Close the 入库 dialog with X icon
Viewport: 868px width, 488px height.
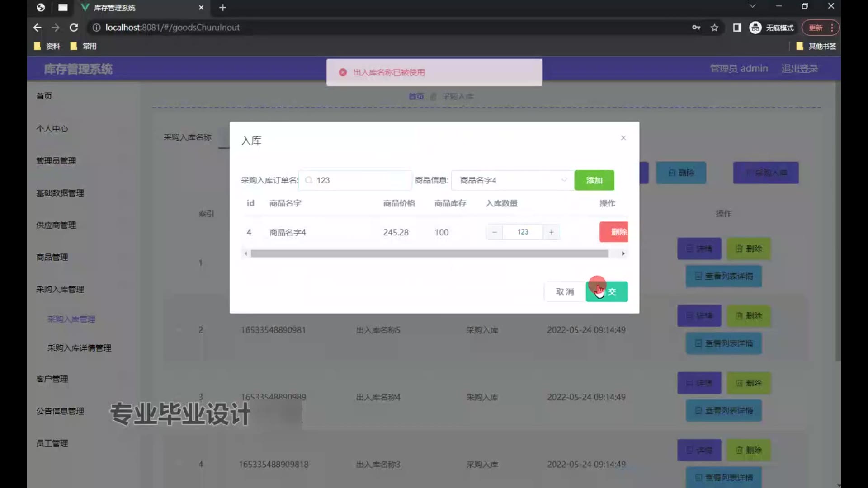point(623,138)
